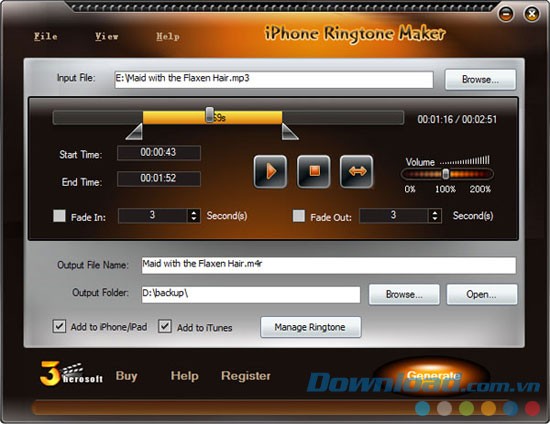Open the View menu

coord(107,36)
